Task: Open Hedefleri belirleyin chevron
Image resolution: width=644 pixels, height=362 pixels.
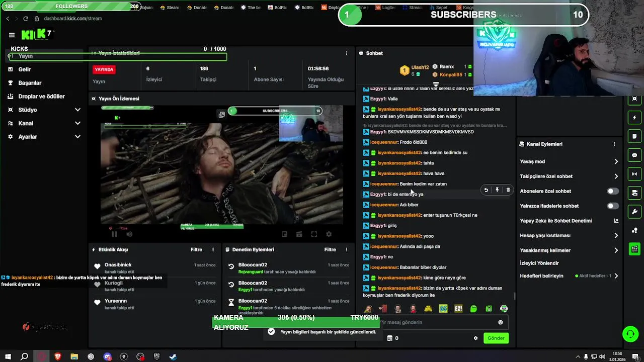Action: [616, 276]
